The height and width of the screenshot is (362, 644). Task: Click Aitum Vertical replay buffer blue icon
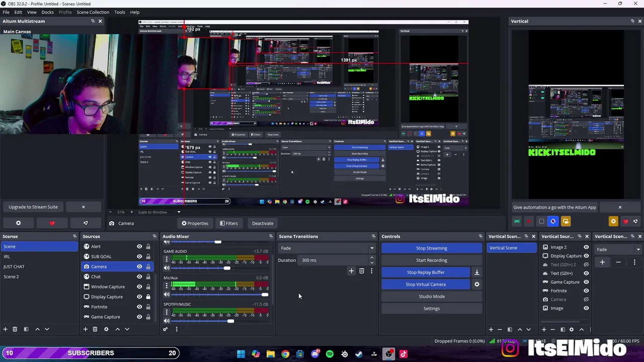pyautogui.click(x=553, y=221)
